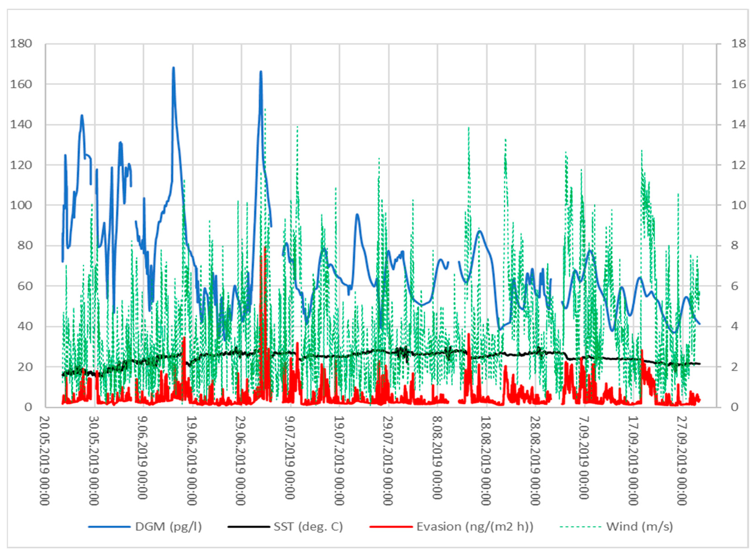Click the 10 label on right axis
The height and width of the screenshot is (555, 756).
[739, 205]
